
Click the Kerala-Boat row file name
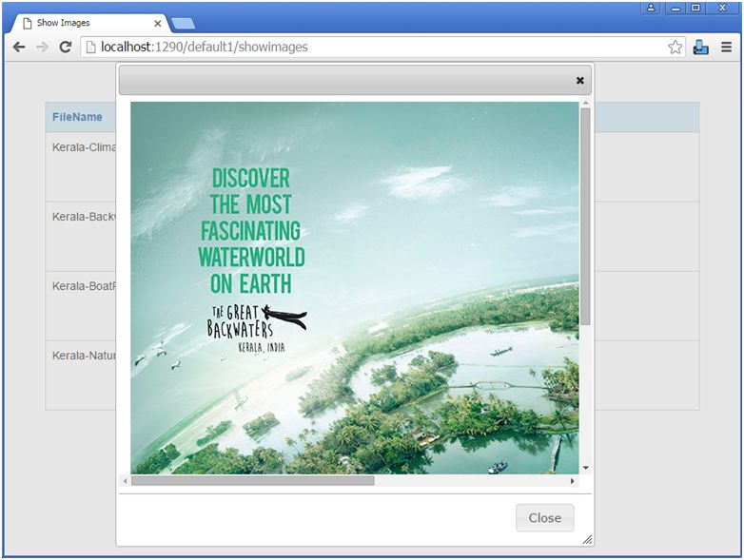click(x=84, y=286)
